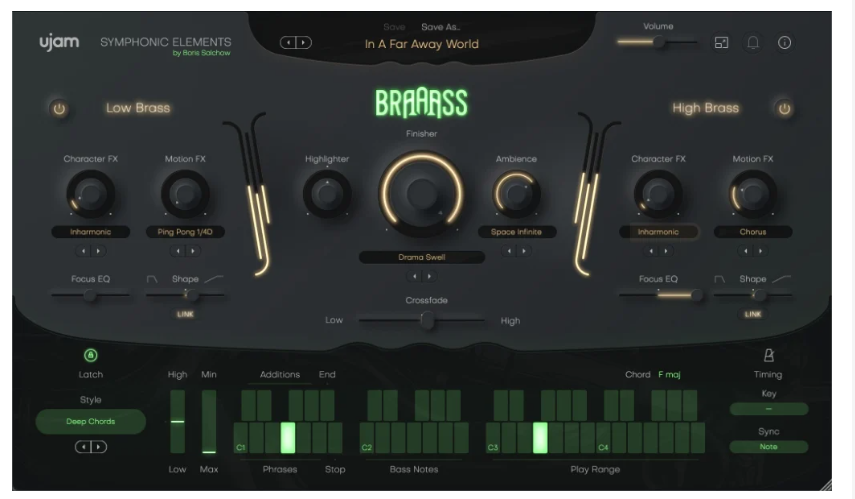Click the High Brass Character FX knob
855x499 pixels.
pyautogui.click(x=658, y=194)
